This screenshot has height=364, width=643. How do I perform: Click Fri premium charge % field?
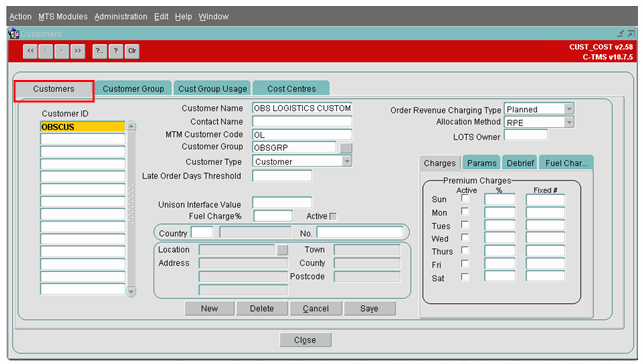[x=499, y=263]
